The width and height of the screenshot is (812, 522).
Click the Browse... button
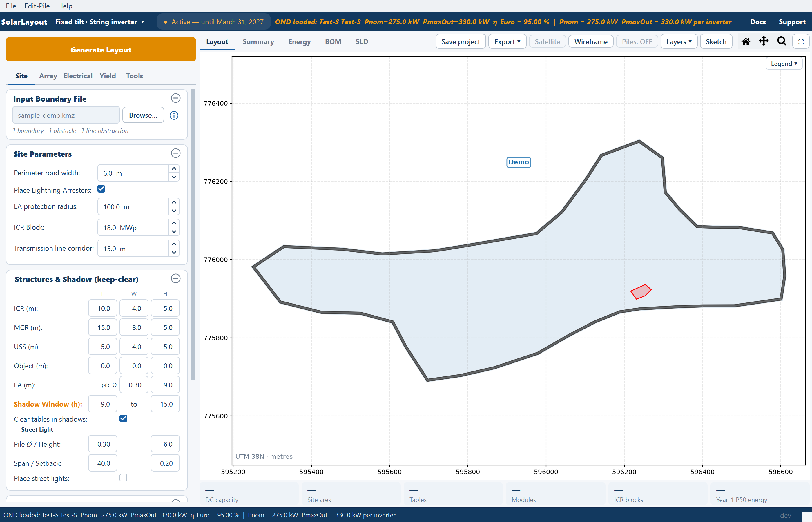tap(143, 115)
